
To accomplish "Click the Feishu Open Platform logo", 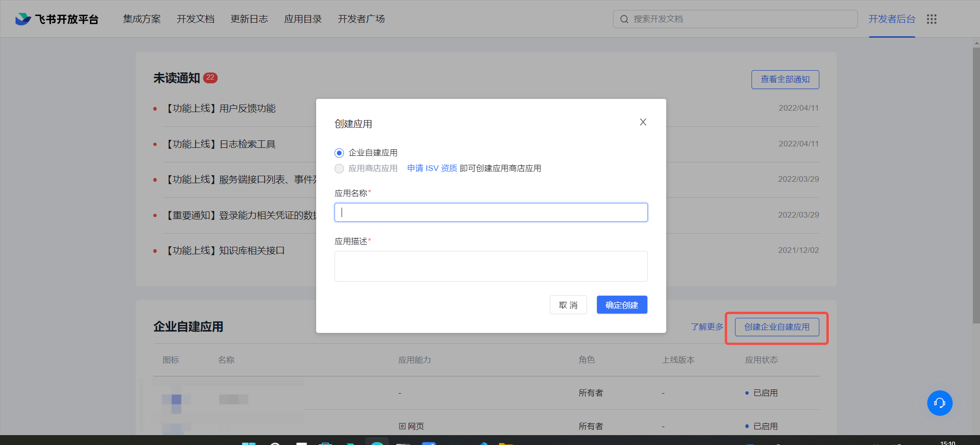I will click(57, 19).
